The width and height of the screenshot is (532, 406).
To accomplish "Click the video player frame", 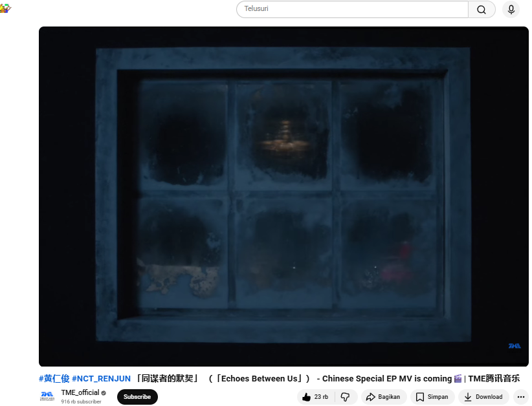I will (283, 197).
